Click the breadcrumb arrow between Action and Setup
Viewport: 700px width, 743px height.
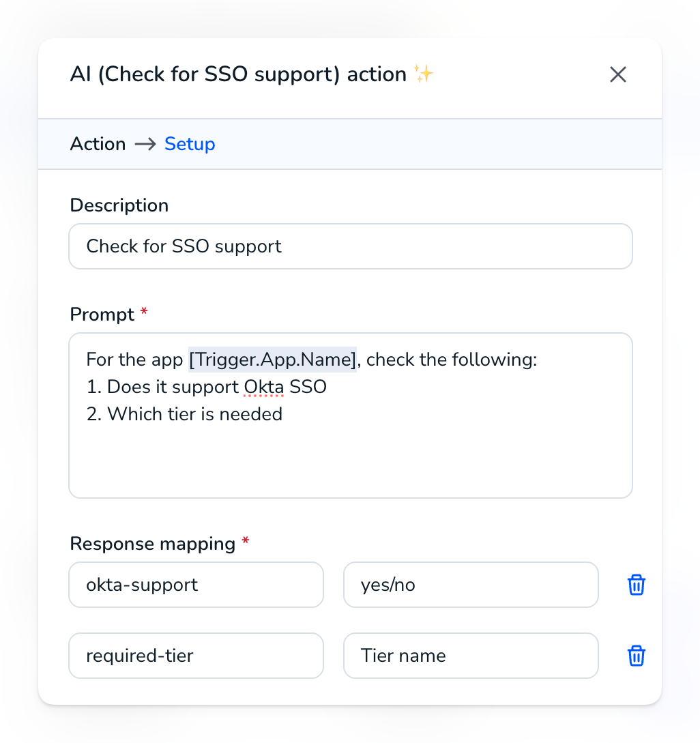(x=145, y=144)
